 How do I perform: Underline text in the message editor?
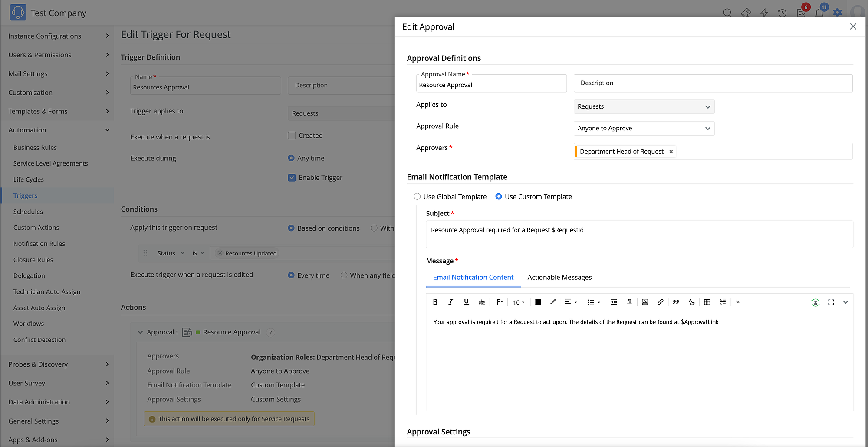(x=466, y=302)
